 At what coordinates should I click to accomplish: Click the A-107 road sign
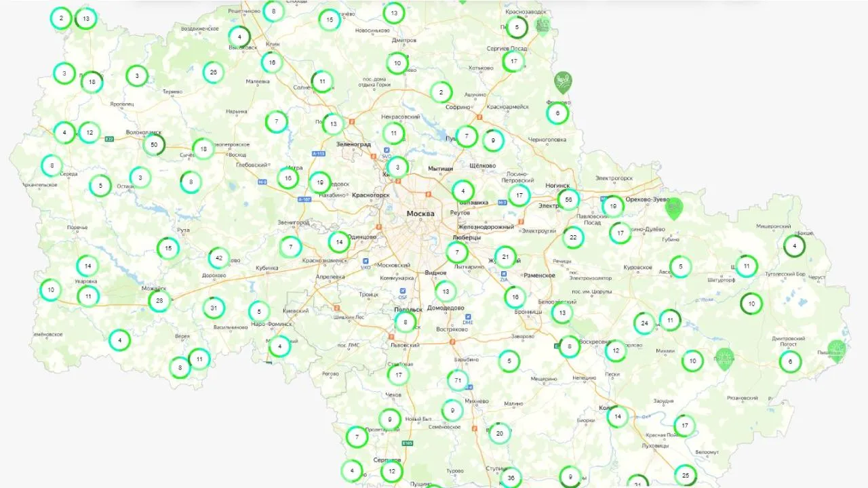click(x=305, y=199)
